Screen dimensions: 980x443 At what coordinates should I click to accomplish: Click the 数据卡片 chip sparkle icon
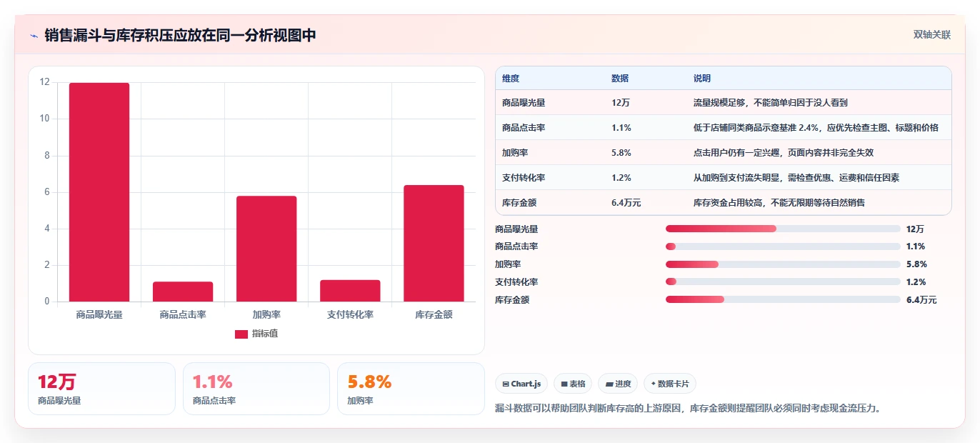tap(653, 384)
